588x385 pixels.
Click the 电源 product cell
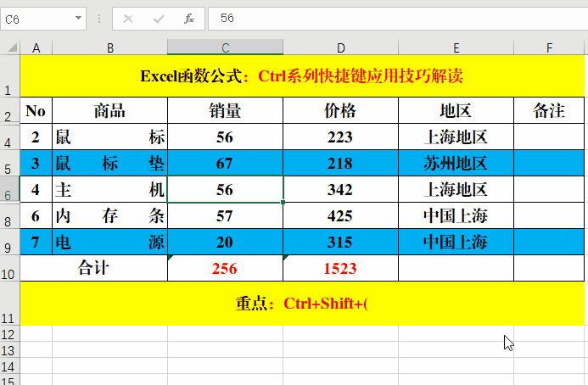tap(109, 242)
